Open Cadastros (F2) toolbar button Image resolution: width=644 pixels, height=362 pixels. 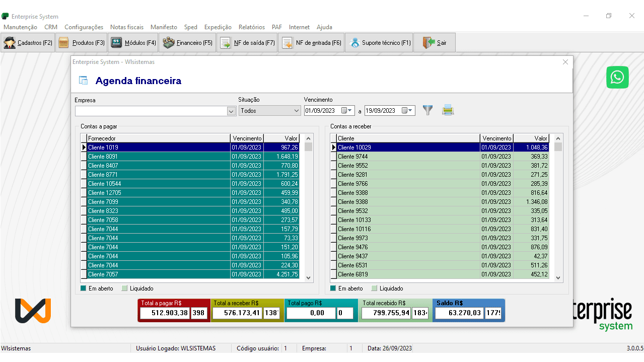[x=28, y=43]
